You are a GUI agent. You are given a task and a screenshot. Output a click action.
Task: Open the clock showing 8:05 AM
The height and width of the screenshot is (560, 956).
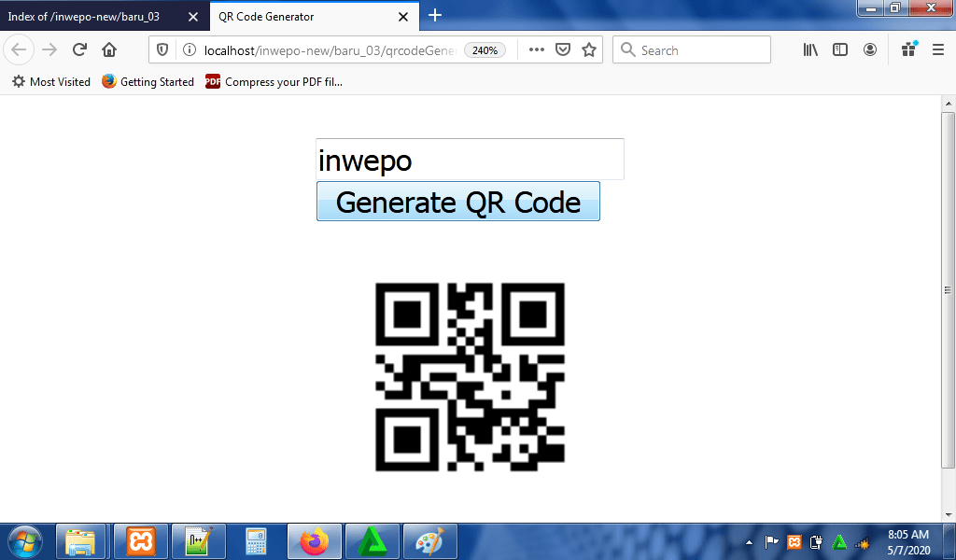click(x=907, y=541)
